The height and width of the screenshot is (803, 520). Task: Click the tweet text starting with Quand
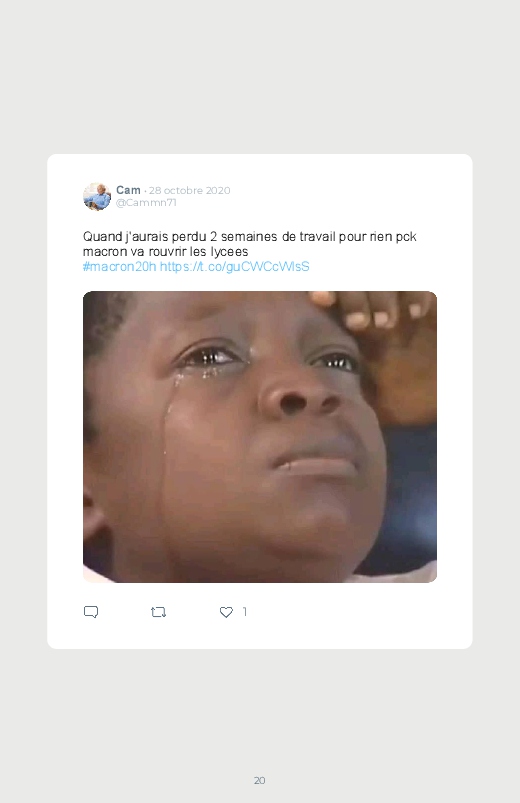pyautogui.click(x=249, y=244)
